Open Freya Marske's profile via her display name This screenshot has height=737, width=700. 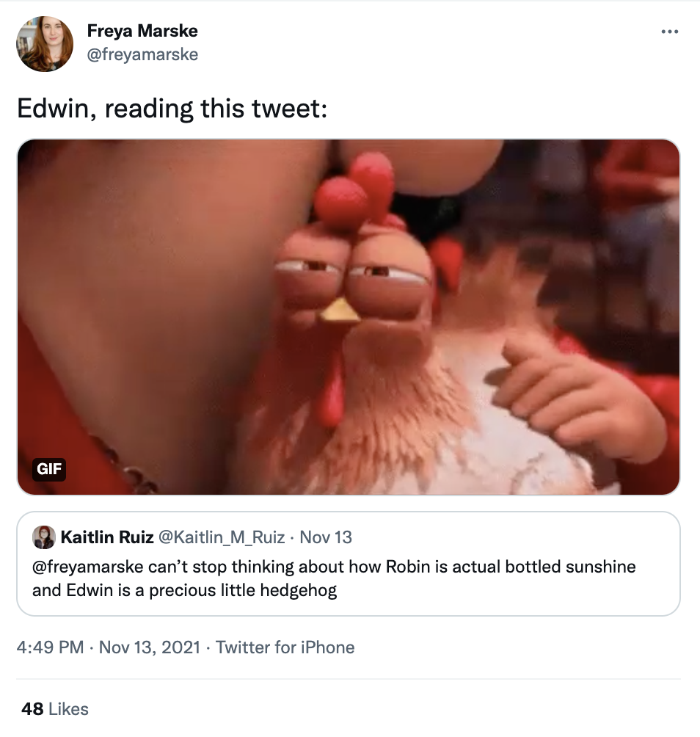(142, 31)
